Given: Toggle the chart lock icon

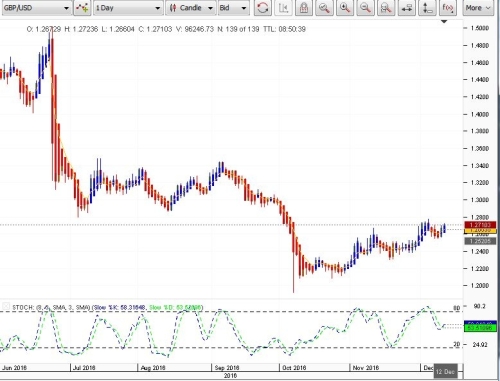Looking at the screenshot, I should pos(304,8).
